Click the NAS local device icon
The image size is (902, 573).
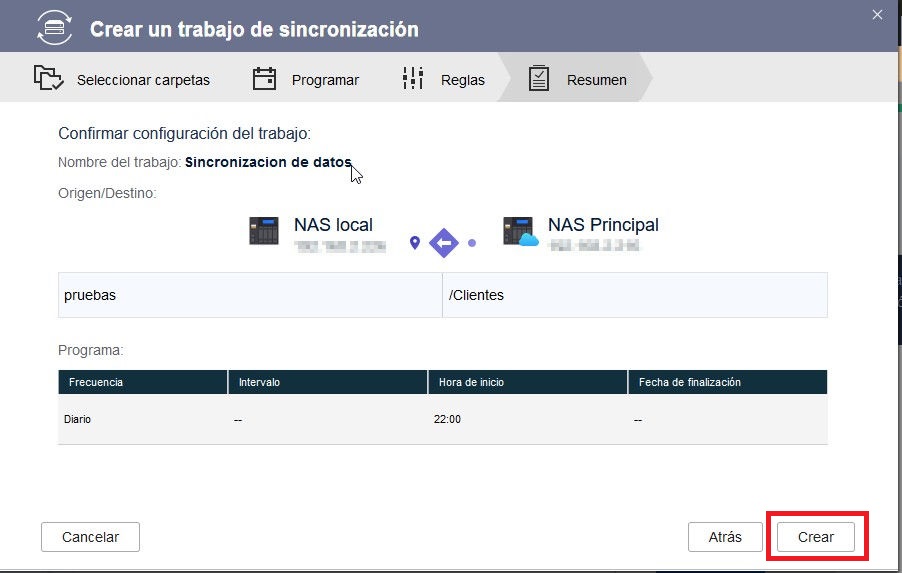click(x=265, y=231)
